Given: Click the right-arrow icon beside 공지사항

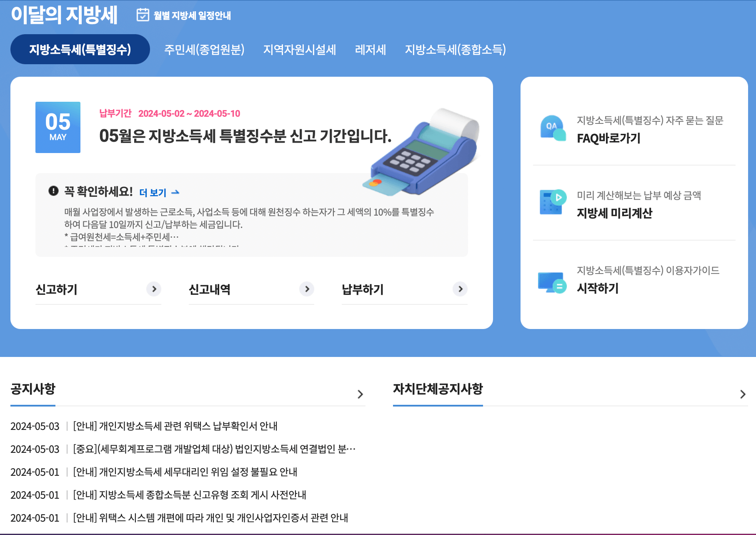Looking at the screenshot, I should pos(361,394).
